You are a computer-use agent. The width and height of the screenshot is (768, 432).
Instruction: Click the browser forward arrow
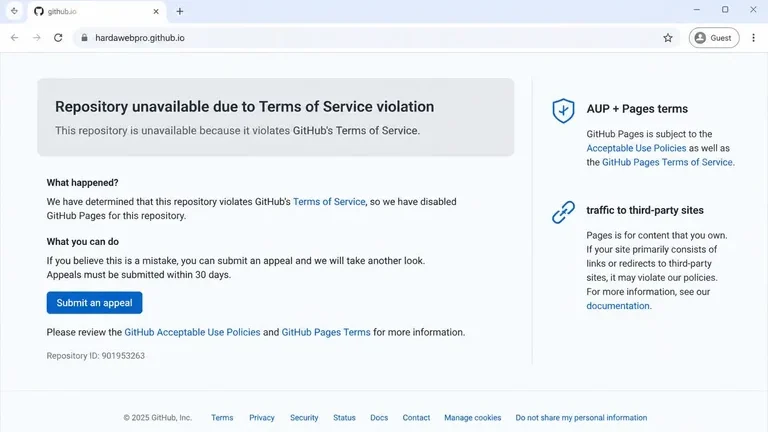pyautogui.click(x=37, y=38)
